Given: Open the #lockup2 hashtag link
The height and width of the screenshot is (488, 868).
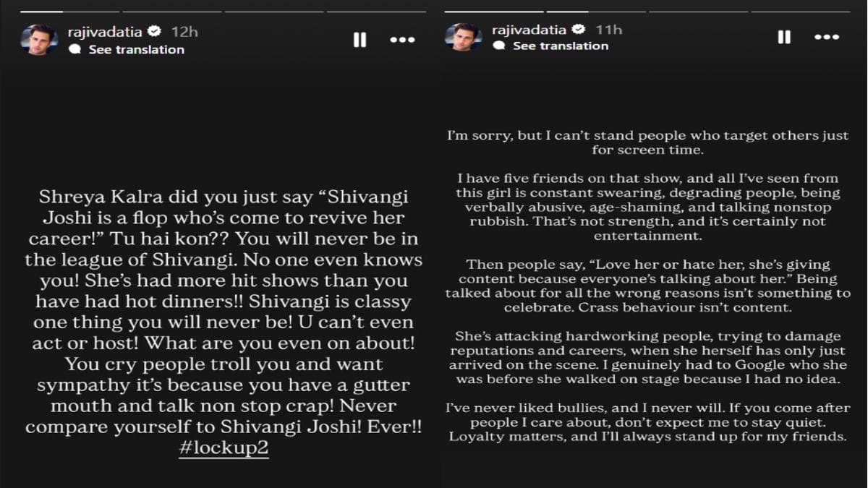Looking at the screenshot, I should point(224,448).
